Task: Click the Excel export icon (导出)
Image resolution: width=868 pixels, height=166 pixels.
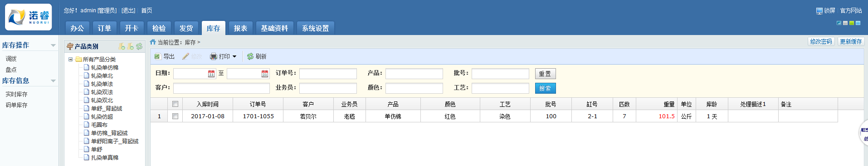Action: (157, 56)
